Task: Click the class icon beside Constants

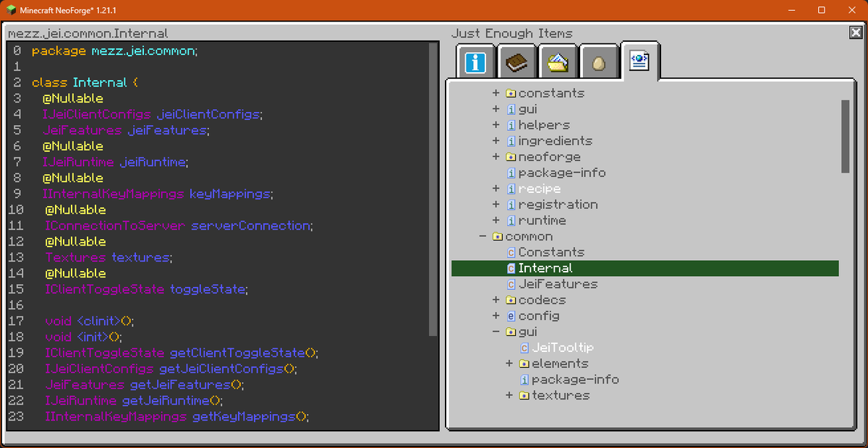Action: [511, 252]
